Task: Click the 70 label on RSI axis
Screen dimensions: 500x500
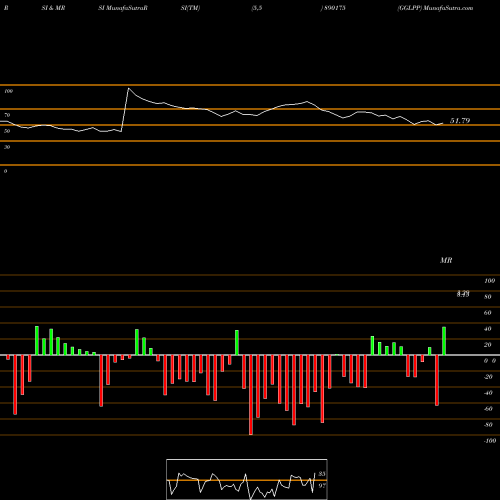Action: click(7, 115)
